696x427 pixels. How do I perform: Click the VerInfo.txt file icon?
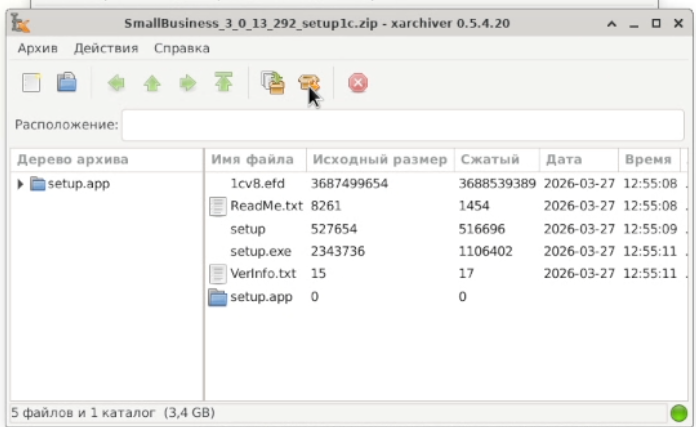pos(218,274)
